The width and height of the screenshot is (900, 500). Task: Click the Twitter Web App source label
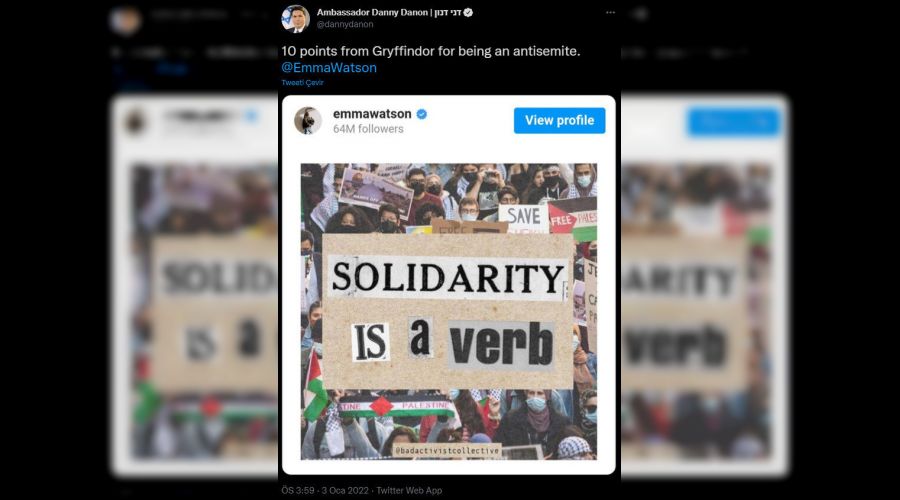(x=409, y=490)
